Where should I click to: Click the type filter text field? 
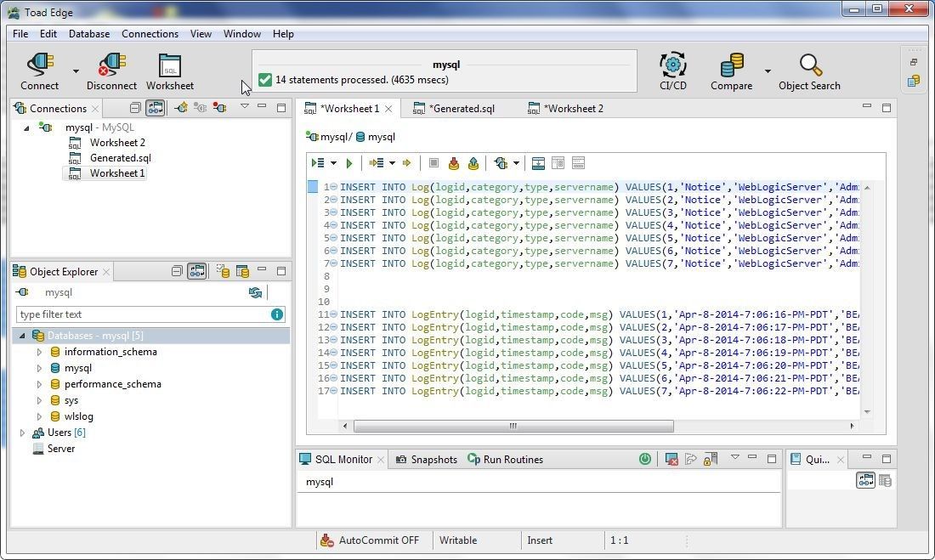coord(143,314)
